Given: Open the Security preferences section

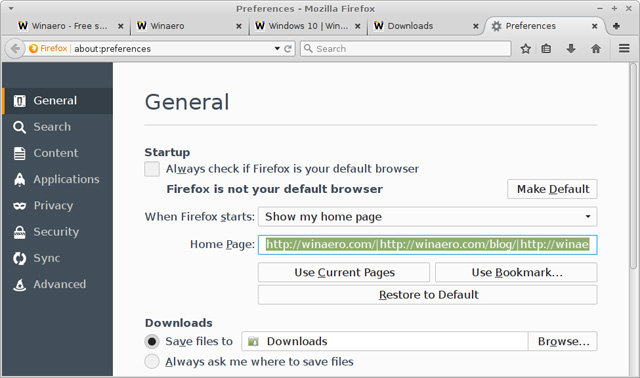Looking at the screenshot, I should coord(58,232).
